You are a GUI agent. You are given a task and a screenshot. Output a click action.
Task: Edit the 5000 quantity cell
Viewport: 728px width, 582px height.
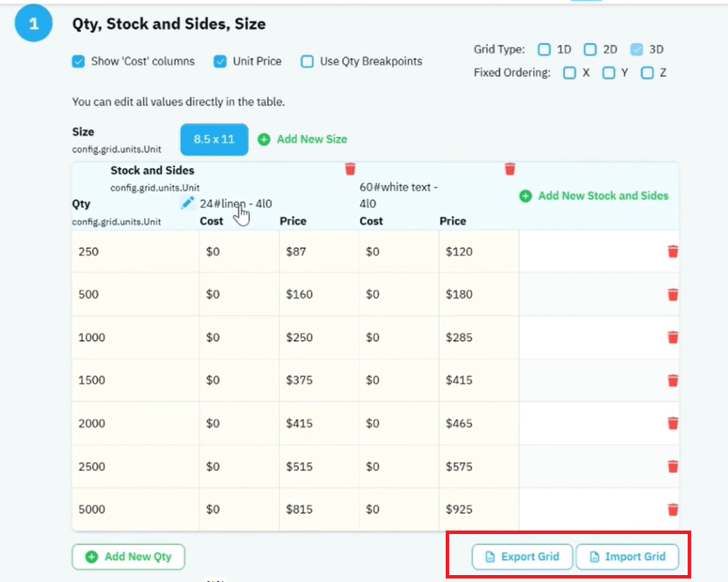[136, 509]
